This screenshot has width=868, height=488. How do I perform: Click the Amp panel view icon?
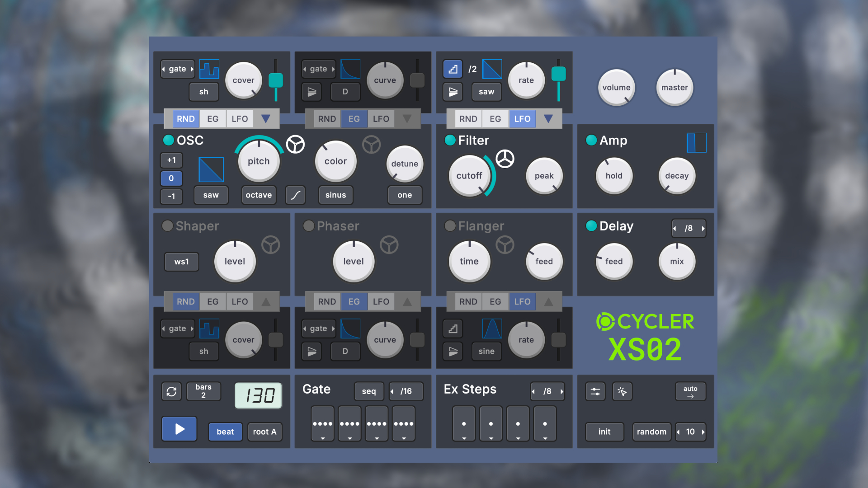696,142
